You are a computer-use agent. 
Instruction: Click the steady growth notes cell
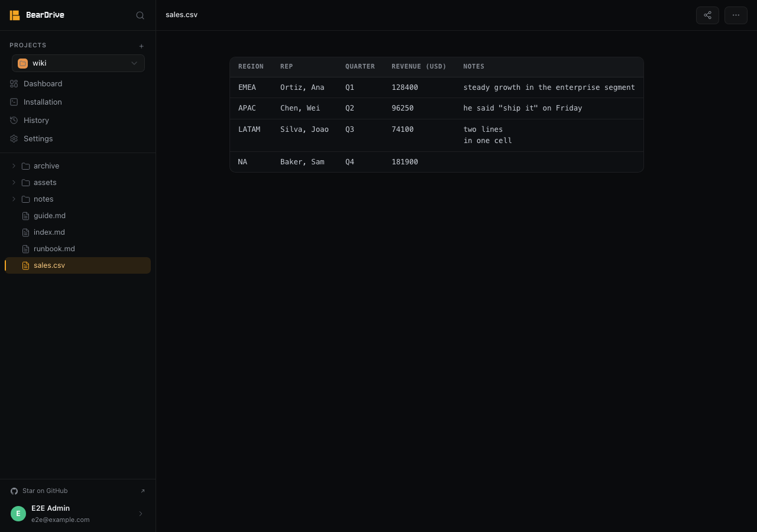tap(549, 87)
